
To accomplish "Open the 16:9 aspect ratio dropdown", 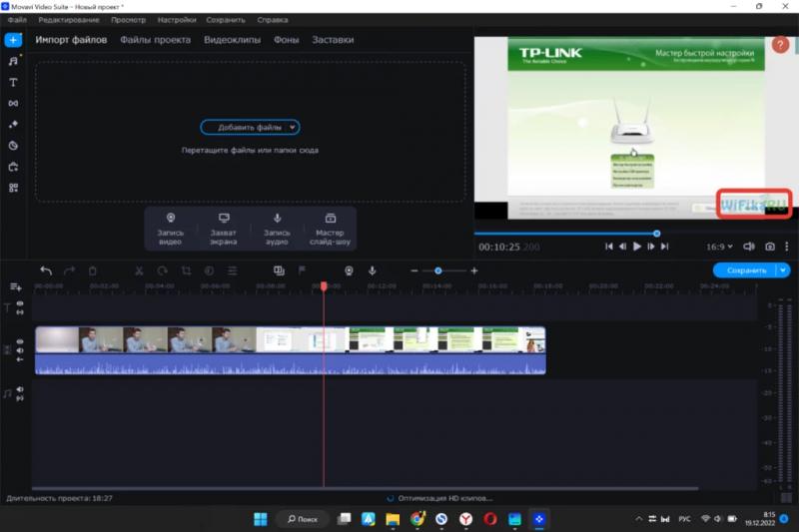I will 720,246.
